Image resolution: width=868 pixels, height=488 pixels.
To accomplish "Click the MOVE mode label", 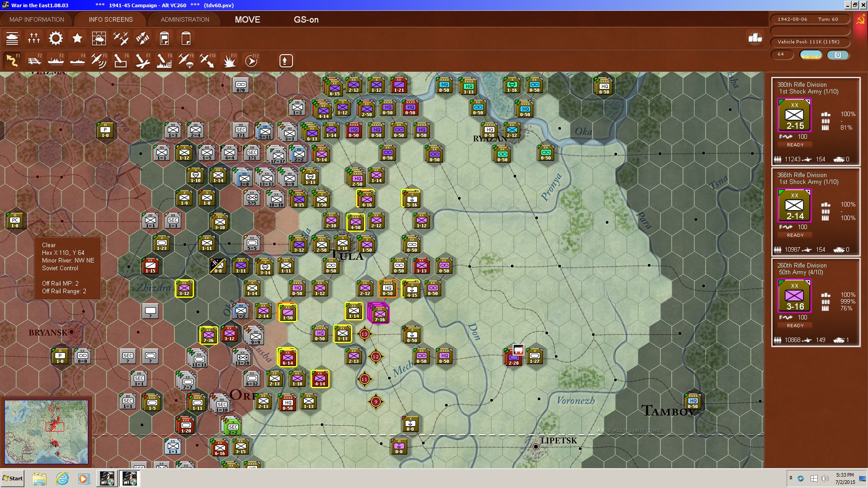I will [247, 19].
